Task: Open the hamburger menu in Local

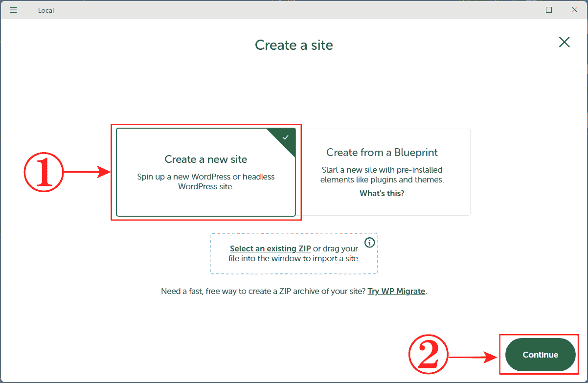Action: pyautogui.click(x=14, y=10)
